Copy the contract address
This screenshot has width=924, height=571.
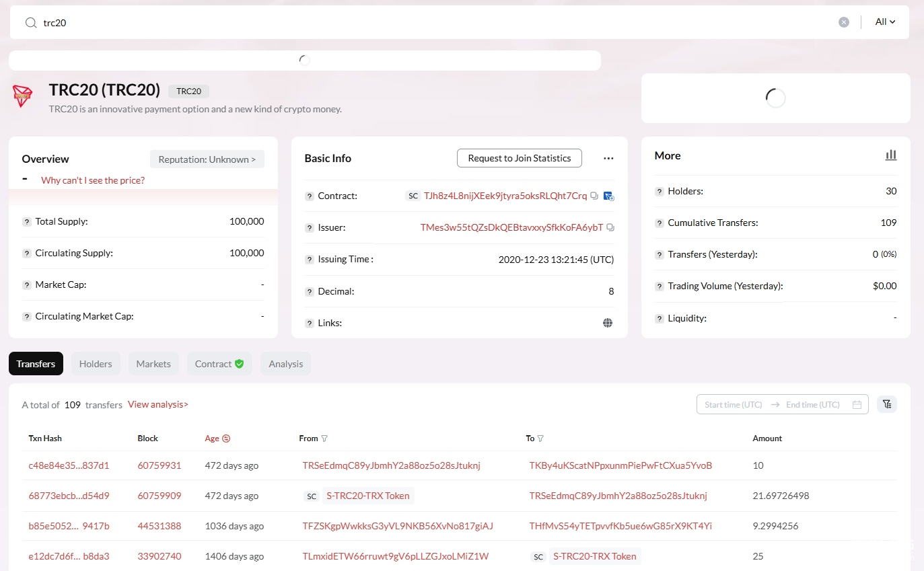594,196
